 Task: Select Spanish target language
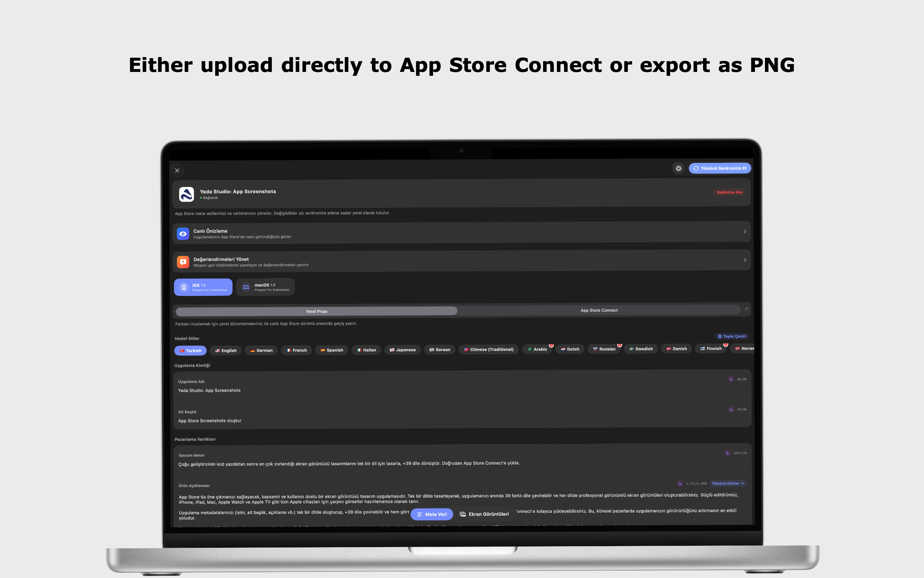[x=331, y=350]
